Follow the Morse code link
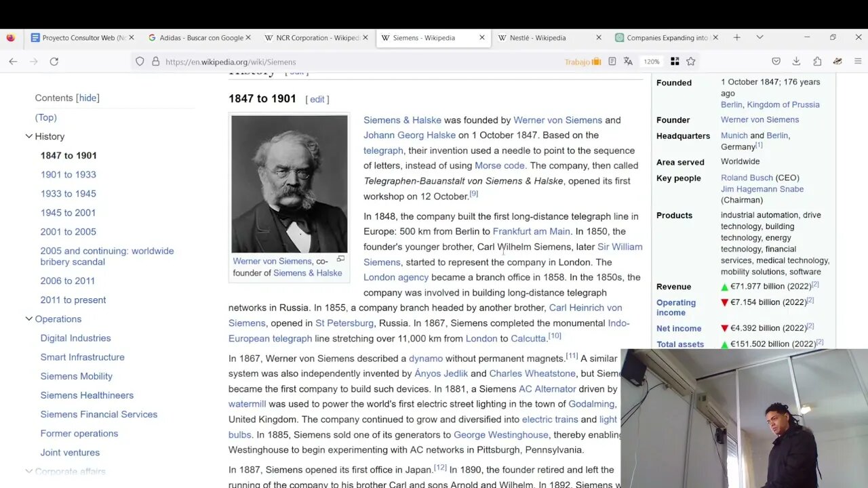868x488 pixels. click(x=500, y=165)
